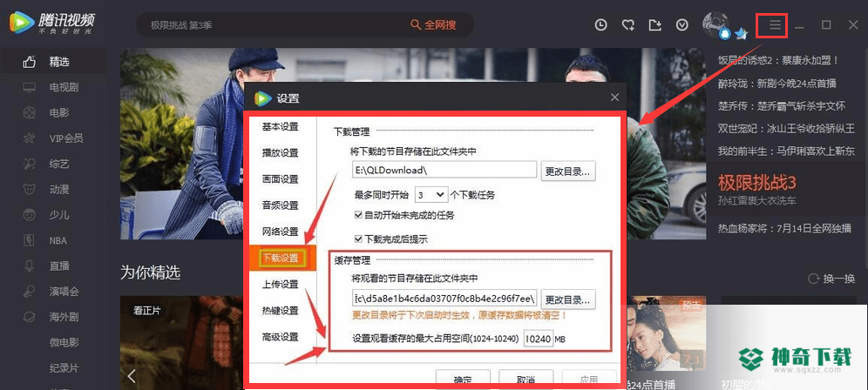Open the 看正片 video thumbnail
This screenshot has width=868, height=390.
pyautogui.click(x=183, y=343)
